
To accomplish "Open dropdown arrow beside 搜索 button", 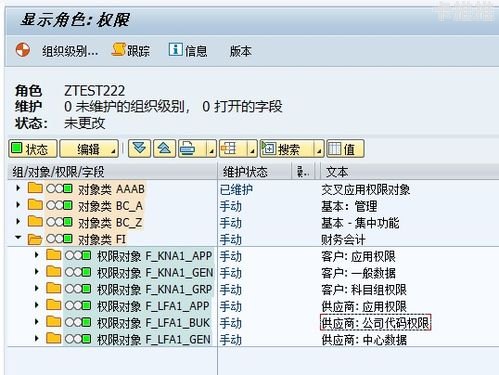I will point(319,149).
